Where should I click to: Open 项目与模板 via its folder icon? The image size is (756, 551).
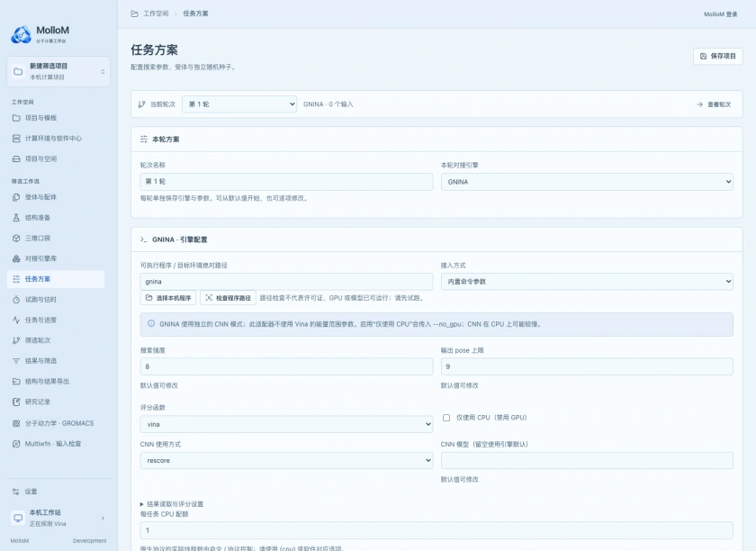tap(16, 118)
